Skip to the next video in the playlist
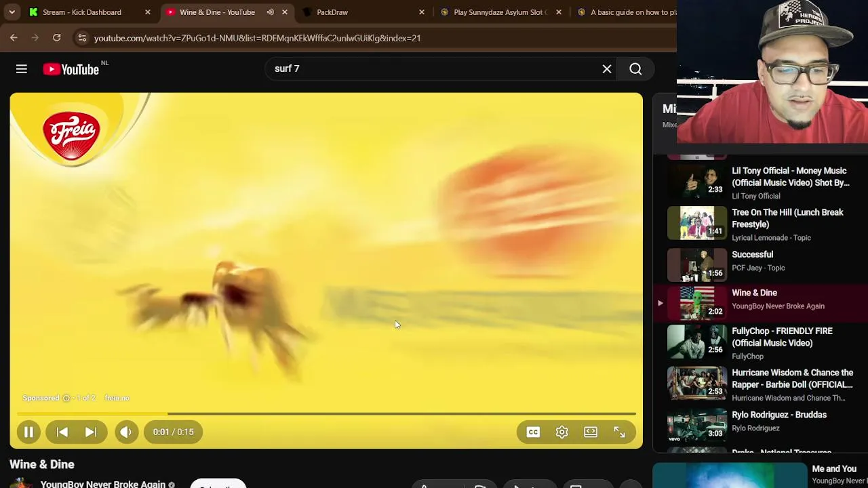868x488 pixels. coord(90,432)
